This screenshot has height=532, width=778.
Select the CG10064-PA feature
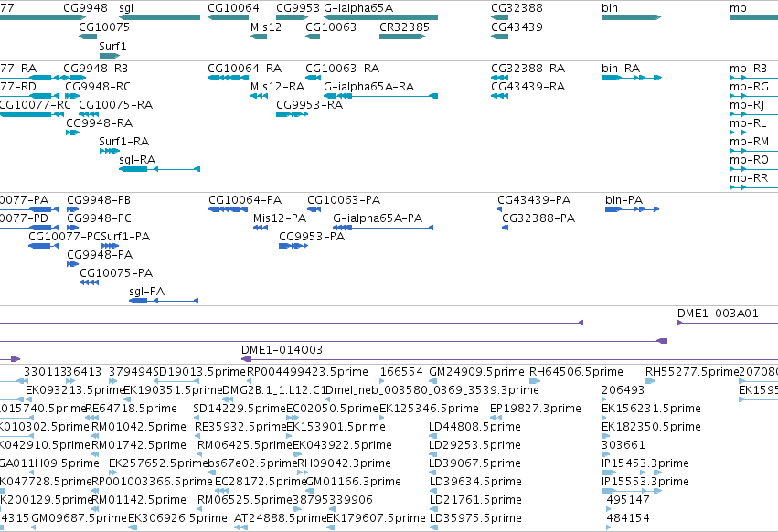pyautogui.click(x=228, y=209)
